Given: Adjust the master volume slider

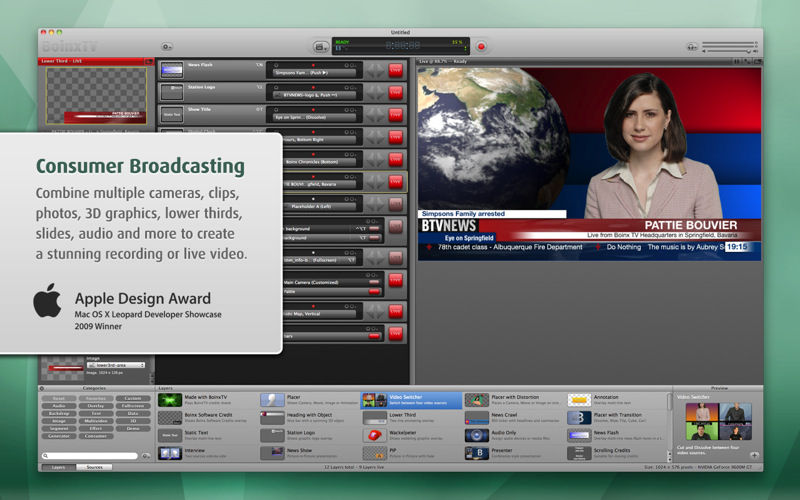Looking at the screenshot, I should (730, 51).
